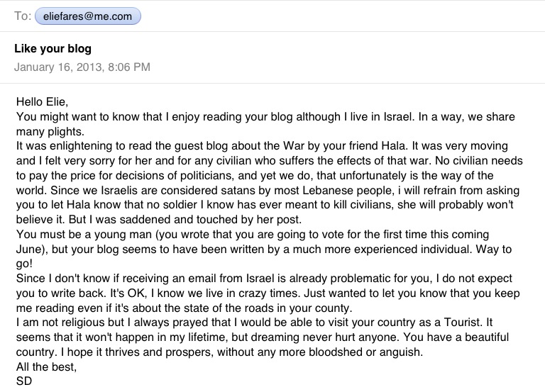Click the January 16, 2013 date stamp

click(82, 67)
